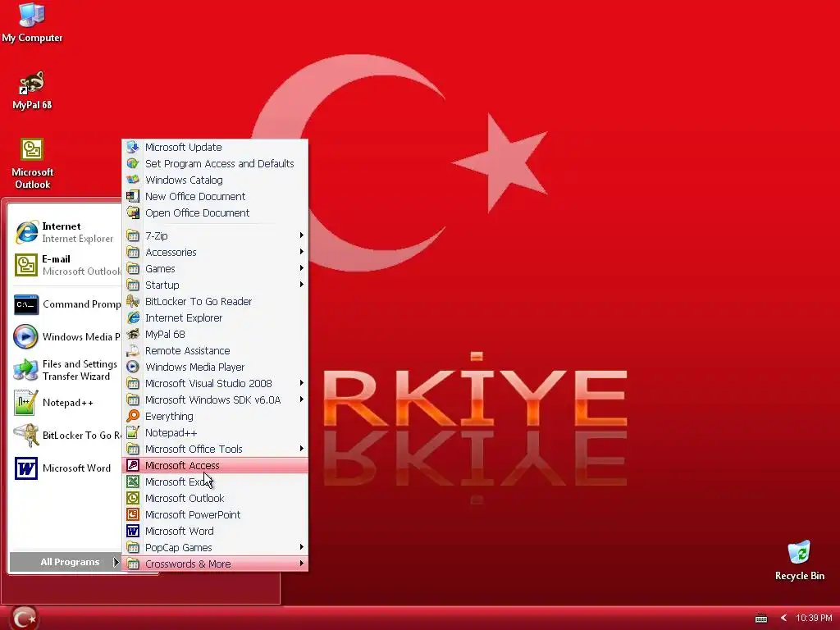Click the Microsoft PowerPoint icon
Viewport: 840px width, 630px height.
[133, 514]
